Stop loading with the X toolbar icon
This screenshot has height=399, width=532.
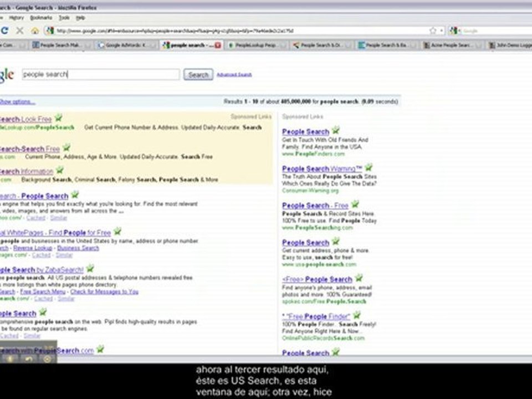(20, 30)
